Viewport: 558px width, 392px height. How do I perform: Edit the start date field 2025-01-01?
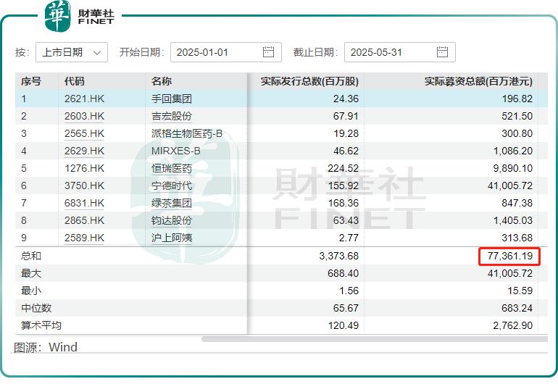click(x=226, y=52)
